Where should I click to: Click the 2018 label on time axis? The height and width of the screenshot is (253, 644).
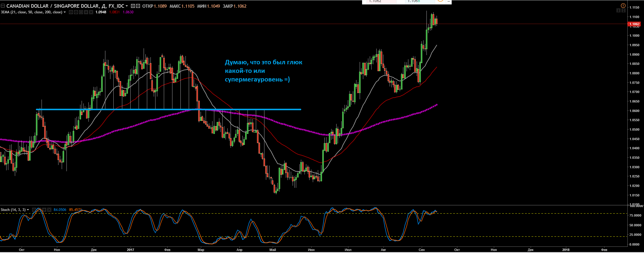(x=566, y=250)
